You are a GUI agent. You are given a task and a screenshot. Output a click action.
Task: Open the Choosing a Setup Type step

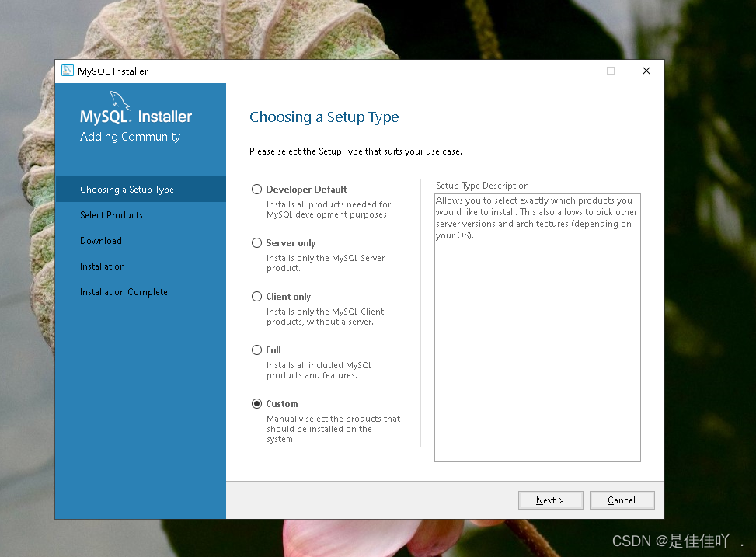pos(141,189)
